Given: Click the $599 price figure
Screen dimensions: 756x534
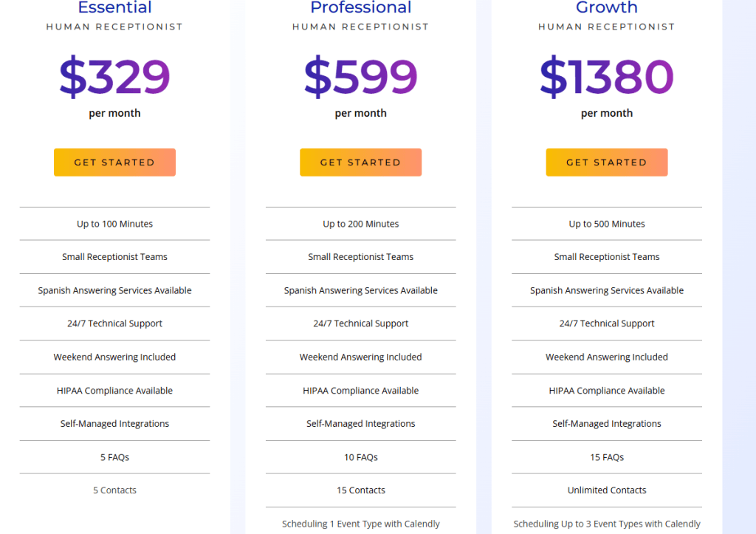Looking at the screenshot, I should pyautogui.click(x=360, y=77).
